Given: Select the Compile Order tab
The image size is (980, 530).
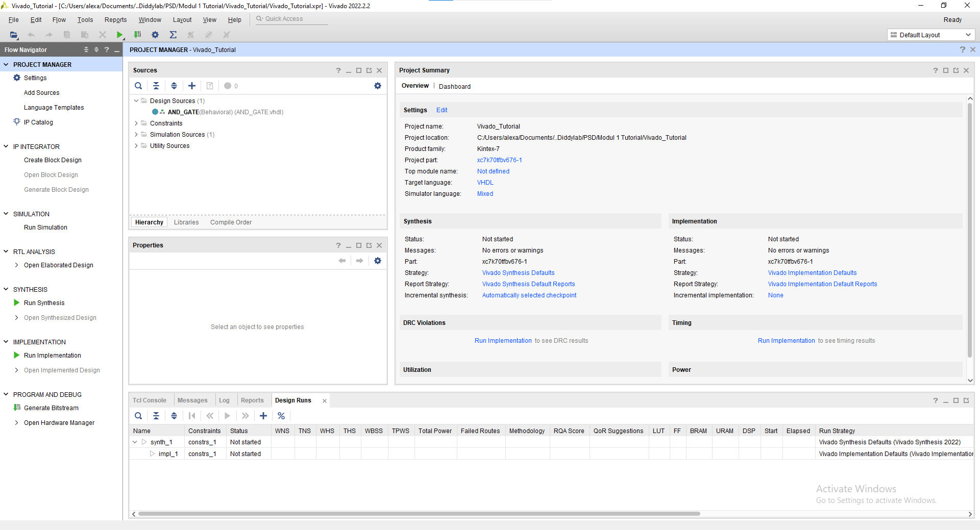Looking at the screenshot, I should pyautogui.click(x=231, y=222).
